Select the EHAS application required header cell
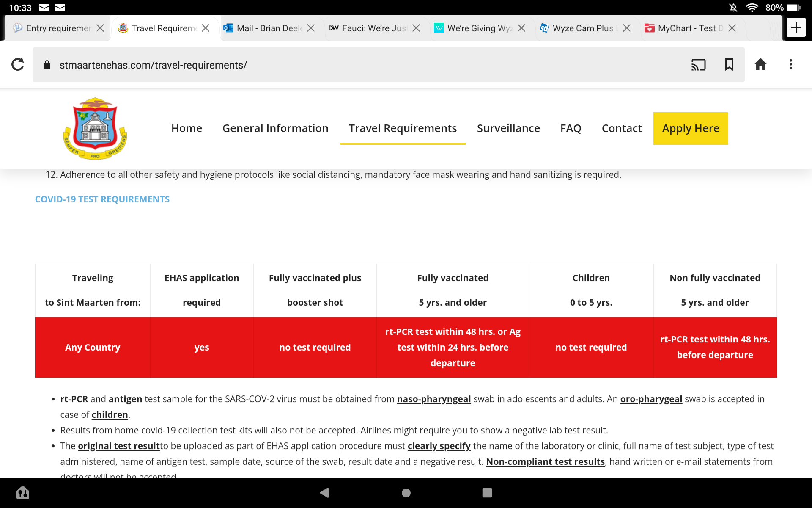This screenshot has height=508, width=812. pos(202,290)
